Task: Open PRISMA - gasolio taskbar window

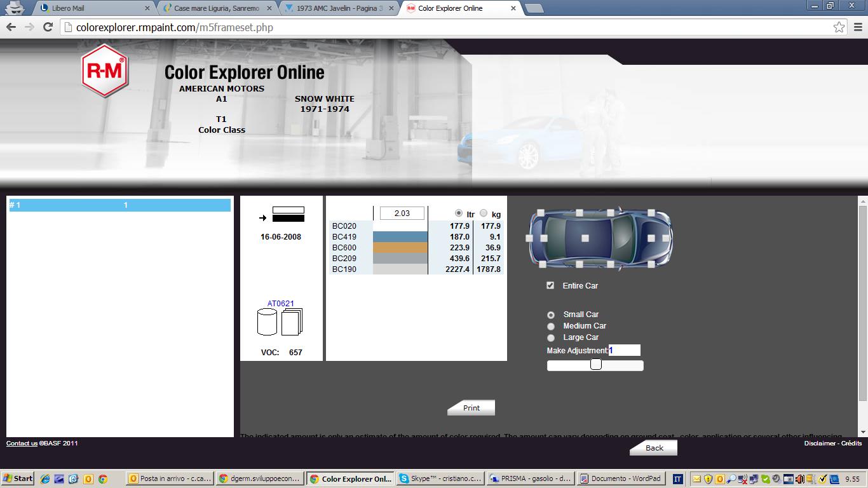Action: point(531,479)
